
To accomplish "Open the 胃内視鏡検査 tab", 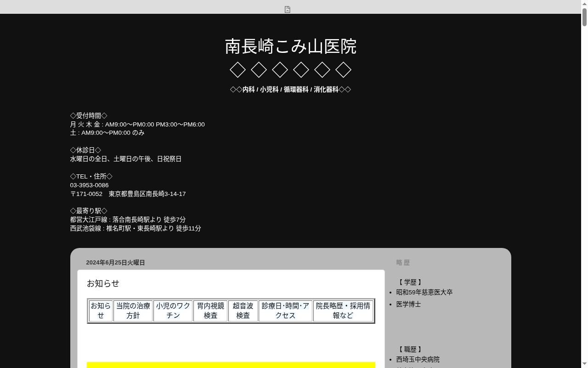I will tap(210, 310).
